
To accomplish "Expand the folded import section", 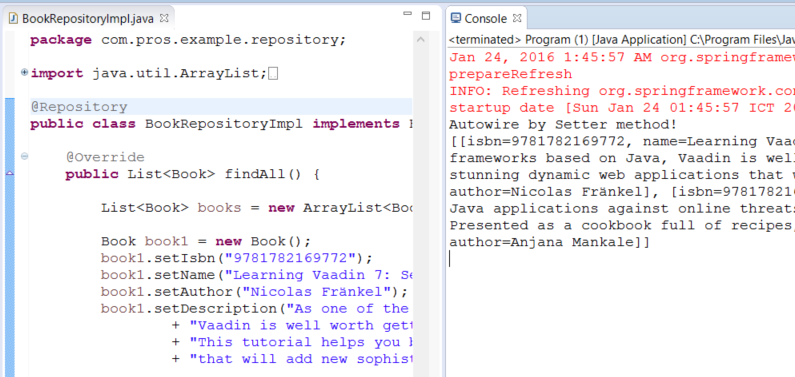I will click(24, 73).
